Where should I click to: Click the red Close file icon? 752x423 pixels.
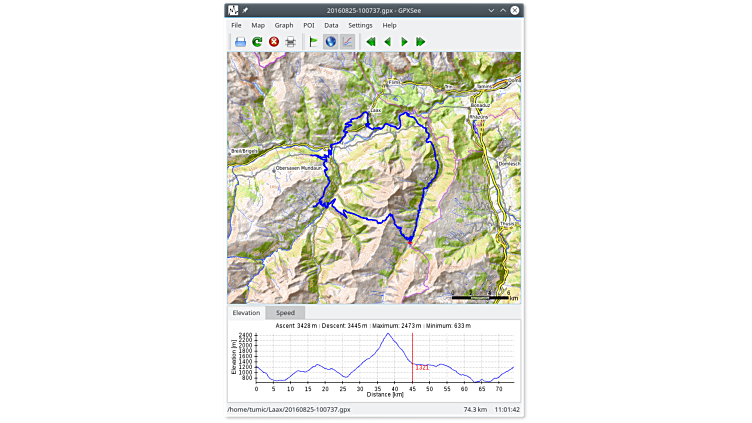pyautogui.click(x=274, y=42)
